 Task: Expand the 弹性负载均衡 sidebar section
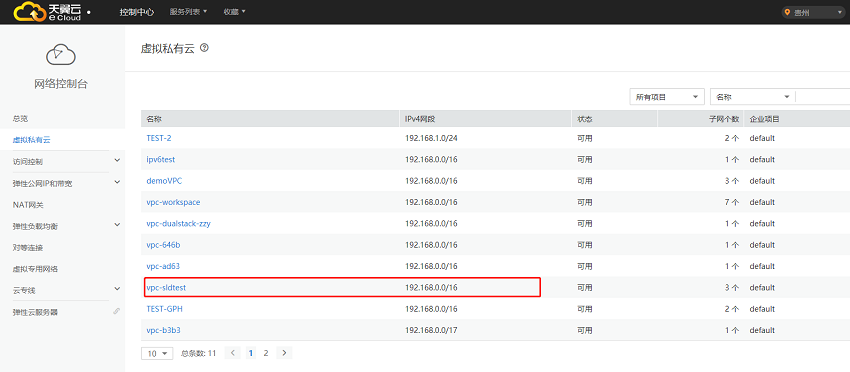117,225
